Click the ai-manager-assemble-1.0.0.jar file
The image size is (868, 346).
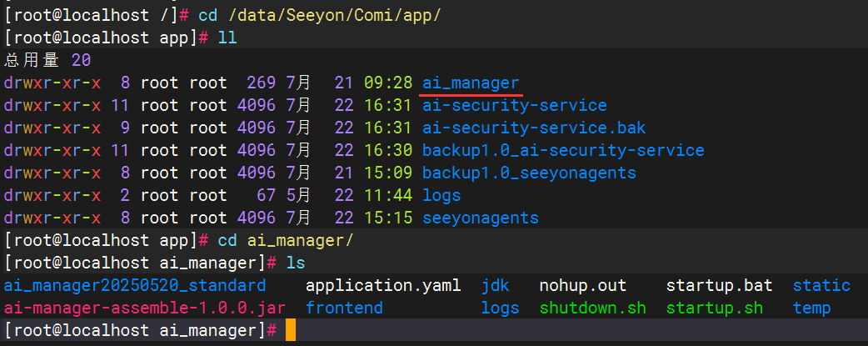(x=144, y=308)
